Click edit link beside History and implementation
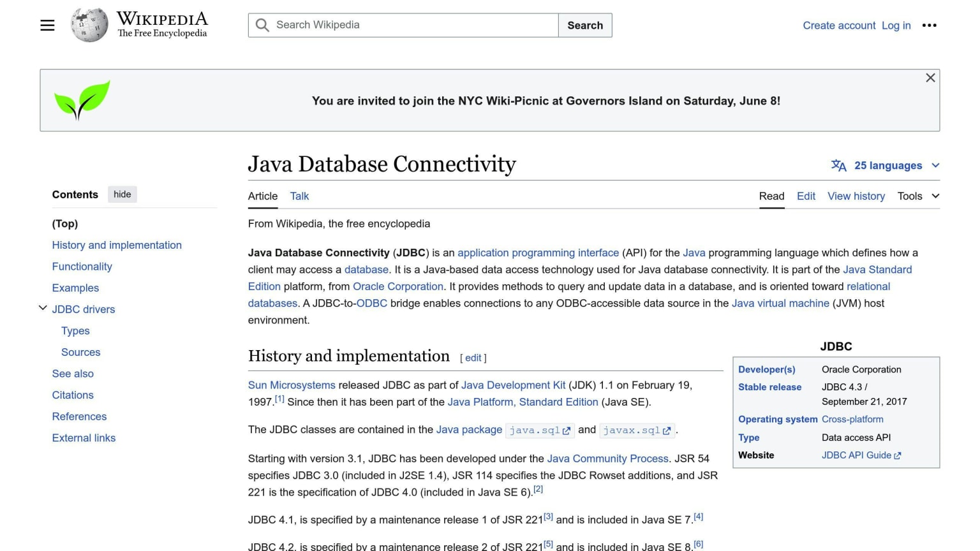 [473, 358]
